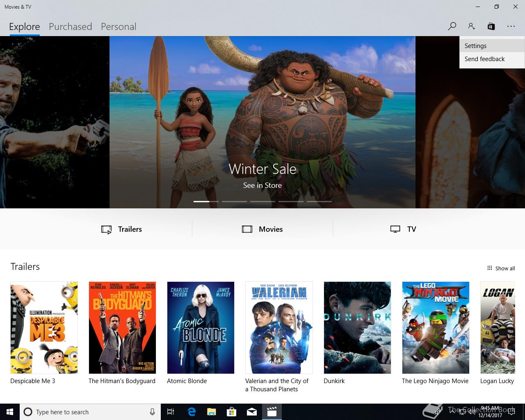This screenshot has width=525, height=420.
Task: Open File Explorer from the taskbar
Action: coord(211,412)
